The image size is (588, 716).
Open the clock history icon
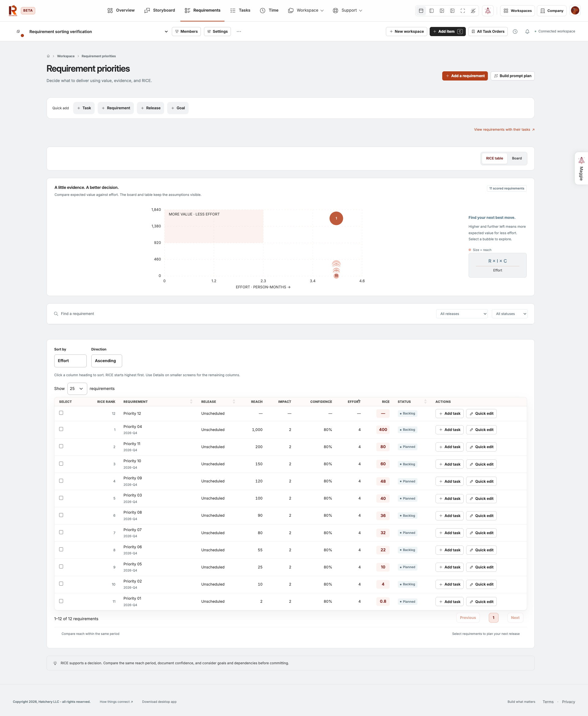point(515,32)
